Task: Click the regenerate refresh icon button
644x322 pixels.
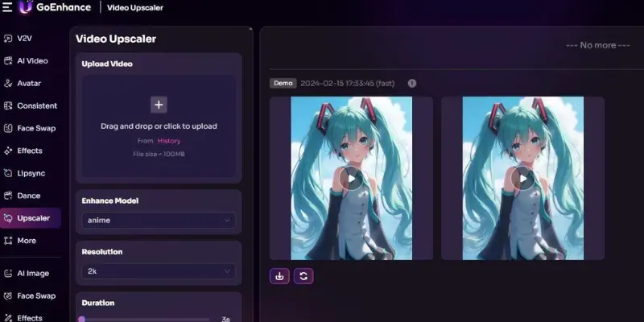Action: [303, 276]
